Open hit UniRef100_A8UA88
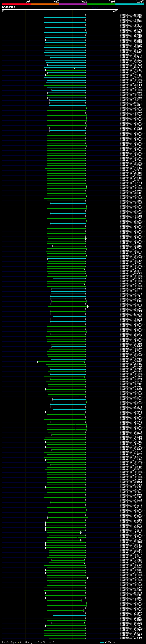Viewport: 146px width, 644px height. coord(131,223)
